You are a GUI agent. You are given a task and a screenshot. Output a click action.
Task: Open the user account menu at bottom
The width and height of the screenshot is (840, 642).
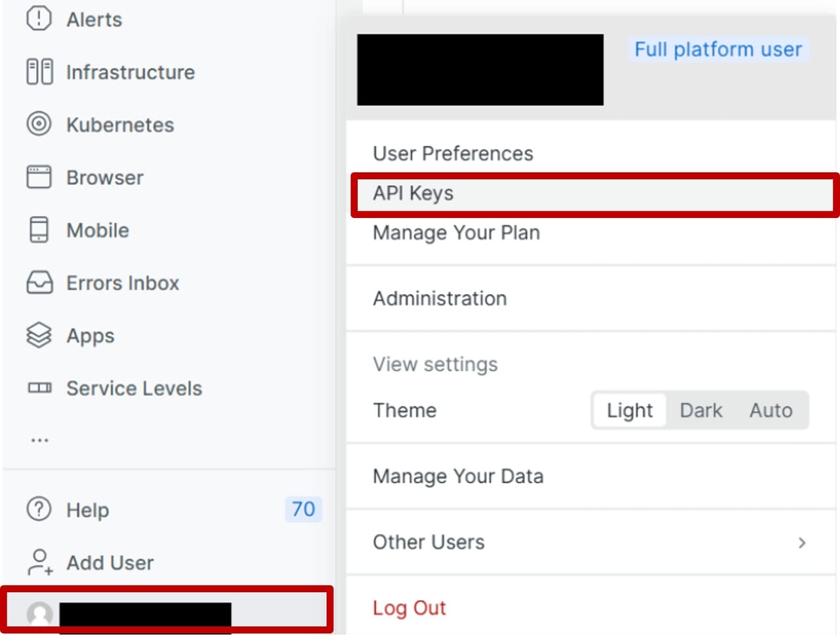[167, 612]
